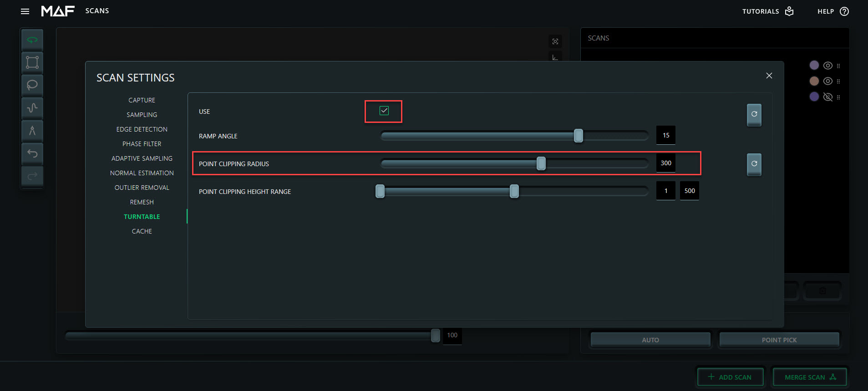
Task: Click the focus view icon in viewport
Action: [555, 41]
